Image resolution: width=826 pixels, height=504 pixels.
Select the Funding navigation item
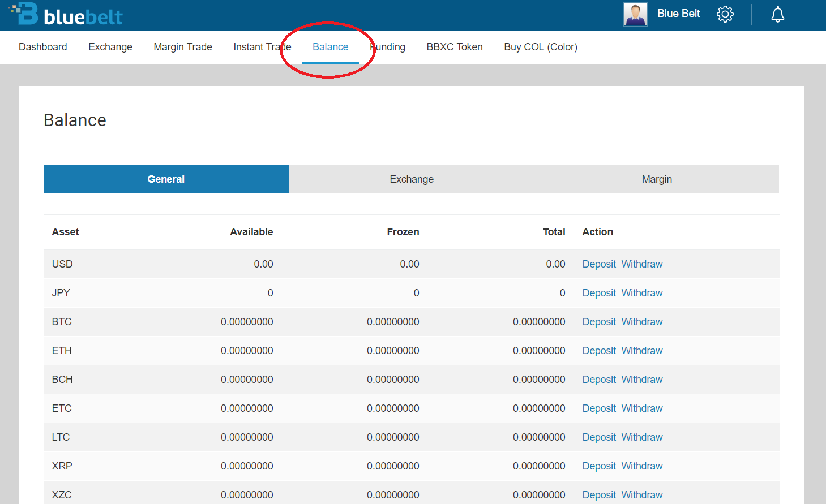(388, 47)
